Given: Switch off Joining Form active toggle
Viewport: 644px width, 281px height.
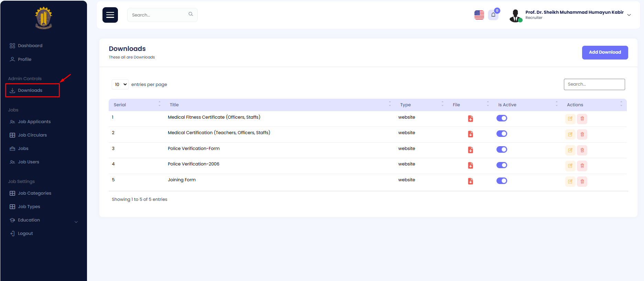Looking at the screenshot, I should click(502, 181).
